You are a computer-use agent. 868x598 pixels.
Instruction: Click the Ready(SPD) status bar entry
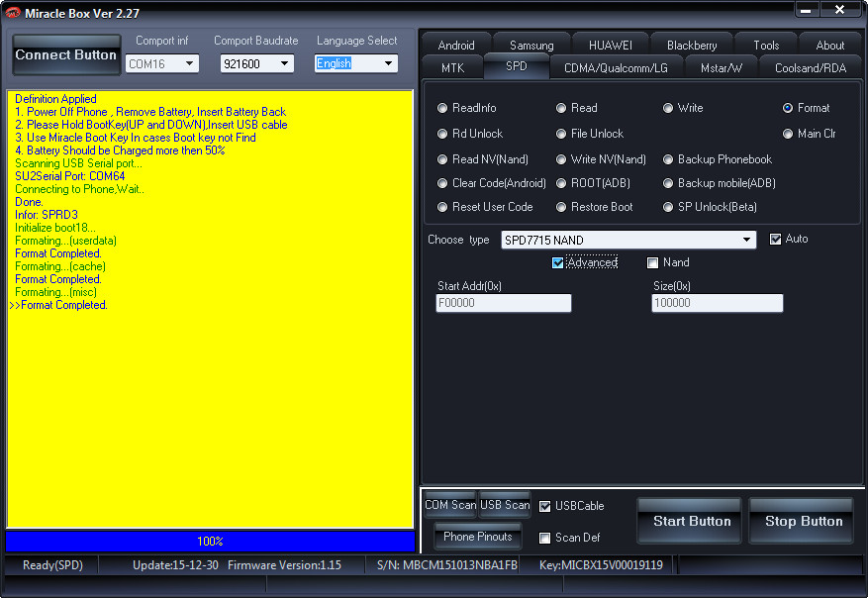click(x=52, y=565)
